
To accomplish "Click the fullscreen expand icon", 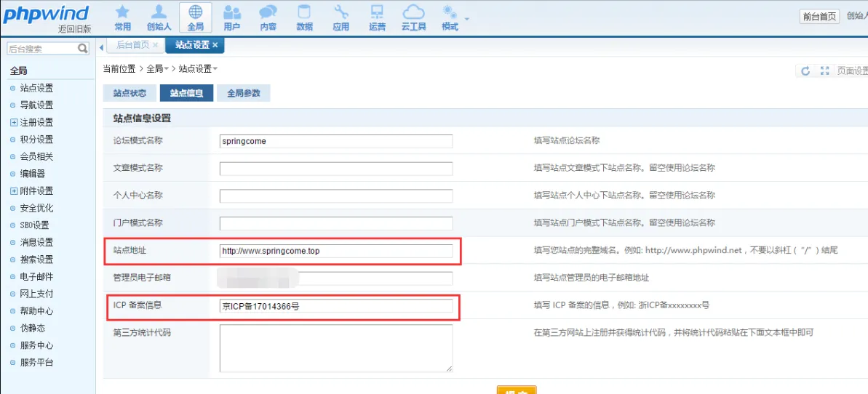I will (x=824, y=71).
